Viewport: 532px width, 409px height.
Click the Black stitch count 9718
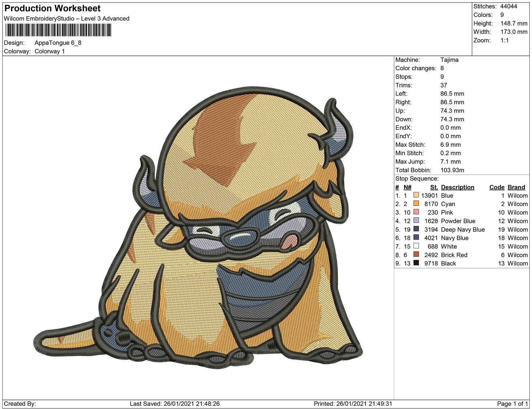click(431, 263)
